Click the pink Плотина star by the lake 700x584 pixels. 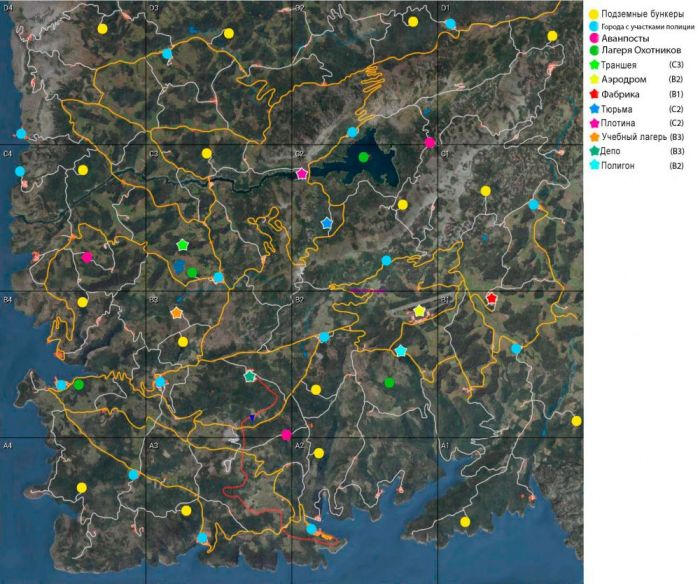pyautogui.click(x=302, y=174)
